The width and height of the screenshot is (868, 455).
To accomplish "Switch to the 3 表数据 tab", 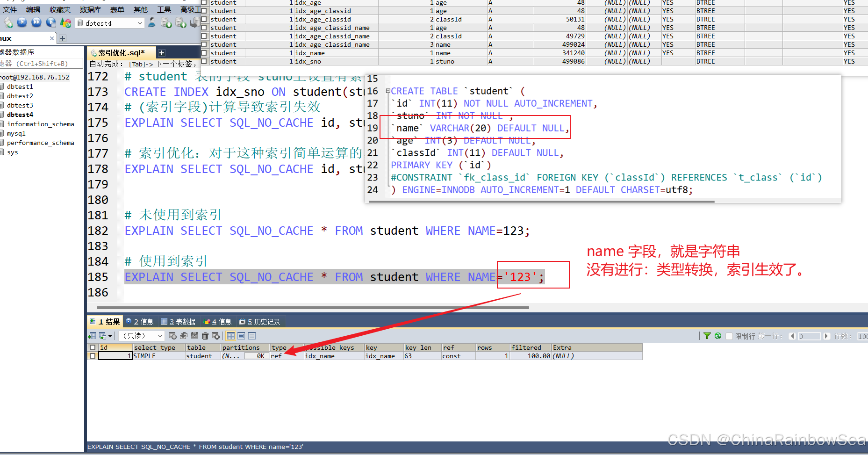I will 178,322.
